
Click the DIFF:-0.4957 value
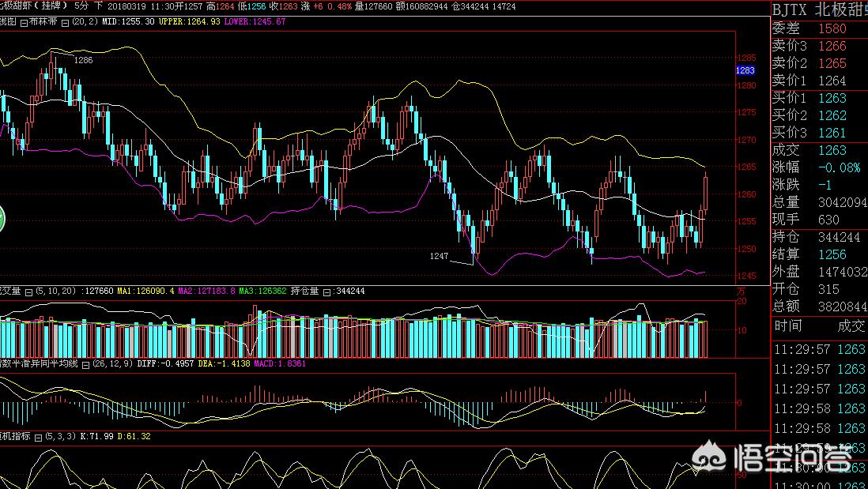coord(165,364)
